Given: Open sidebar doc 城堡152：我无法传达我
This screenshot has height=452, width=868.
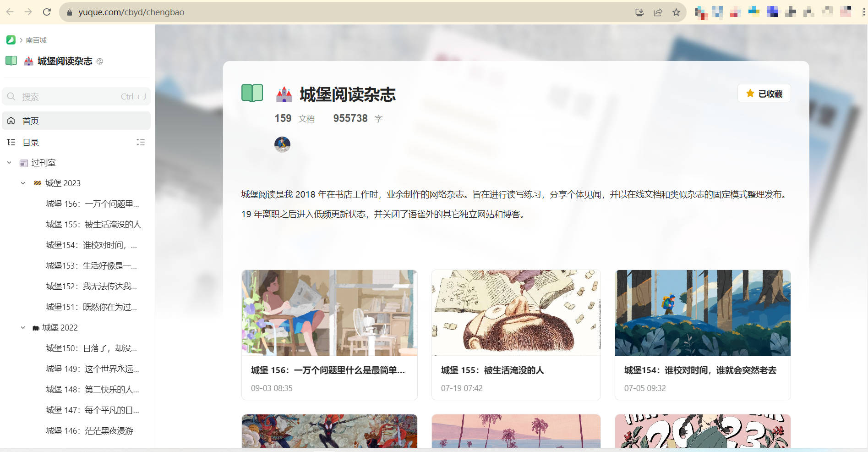Looking at the screenshot, I should click(x=92, y=287).
